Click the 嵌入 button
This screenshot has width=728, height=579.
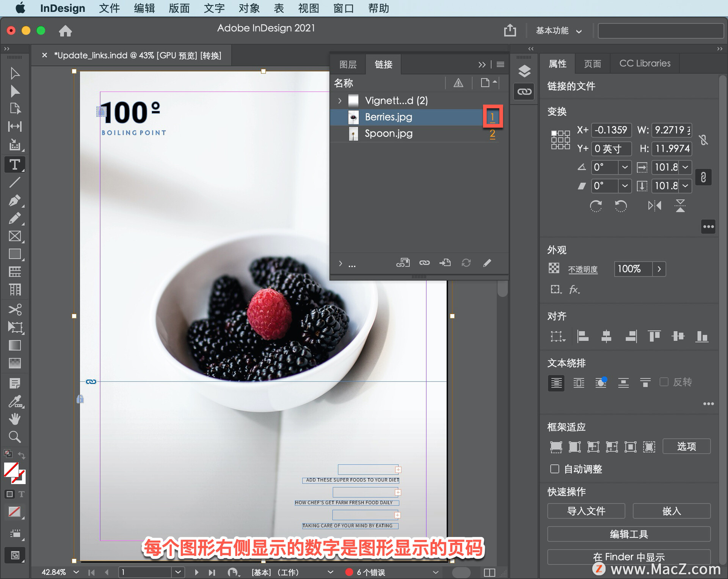click(x=671, y=511)
